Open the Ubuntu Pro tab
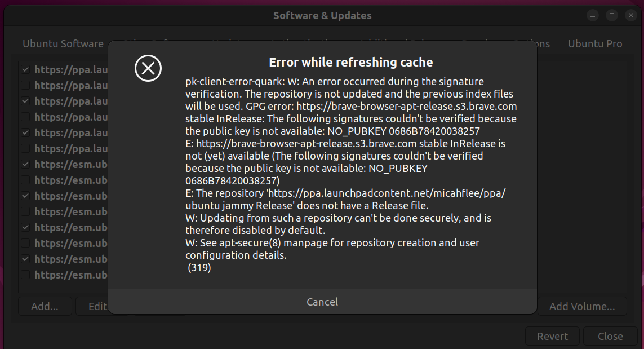 595,43
